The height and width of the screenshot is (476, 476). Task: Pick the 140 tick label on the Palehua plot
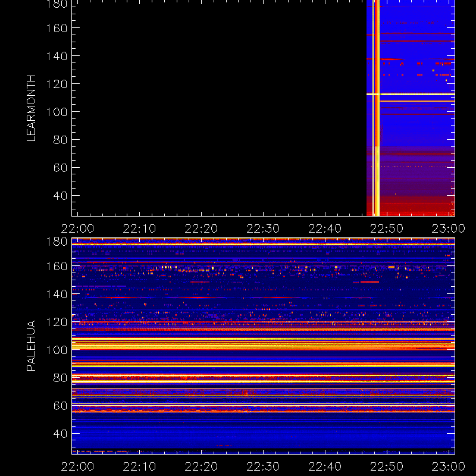(57, 294)
